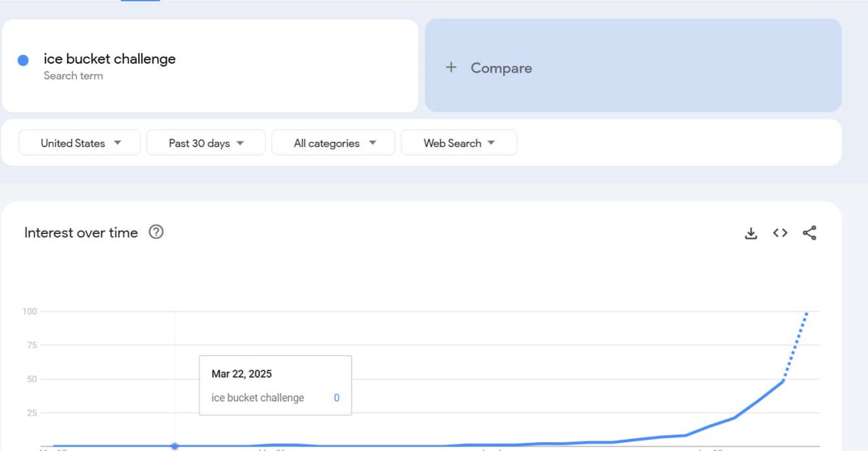Click the 100 axis label

point(30,311)
